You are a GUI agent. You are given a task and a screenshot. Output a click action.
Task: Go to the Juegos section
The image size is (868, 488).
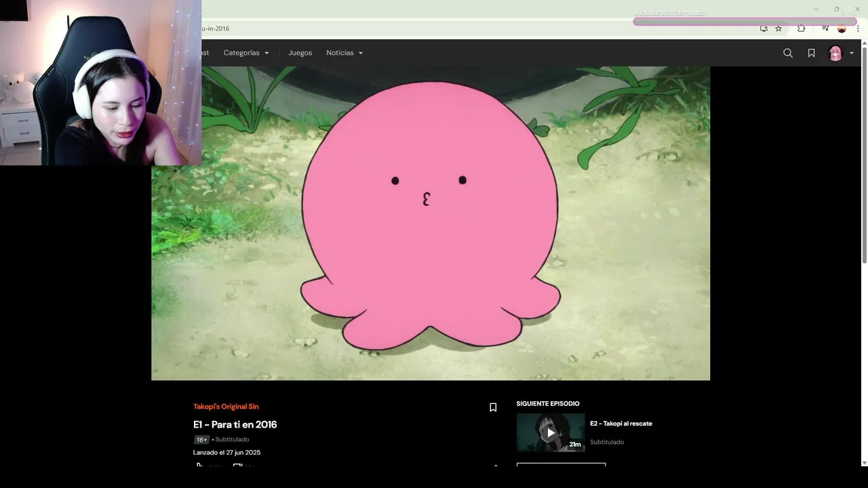click(x=300, y=53)
